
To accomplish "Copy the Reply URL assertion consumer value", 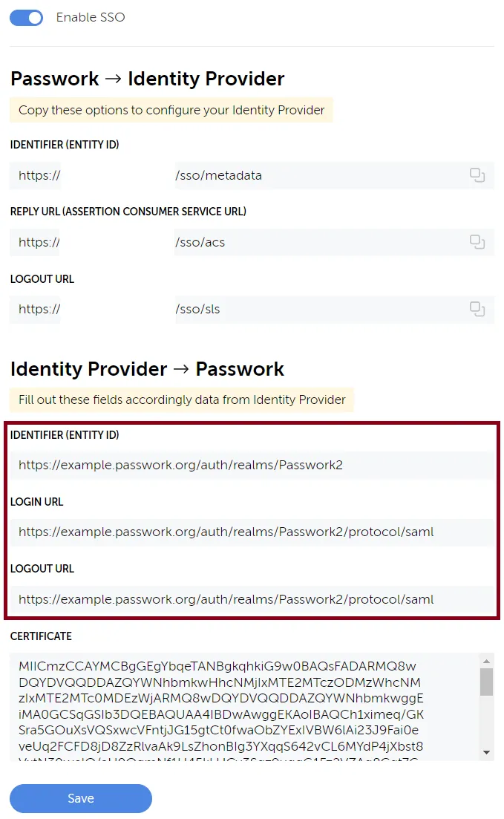I will point(477,242).
